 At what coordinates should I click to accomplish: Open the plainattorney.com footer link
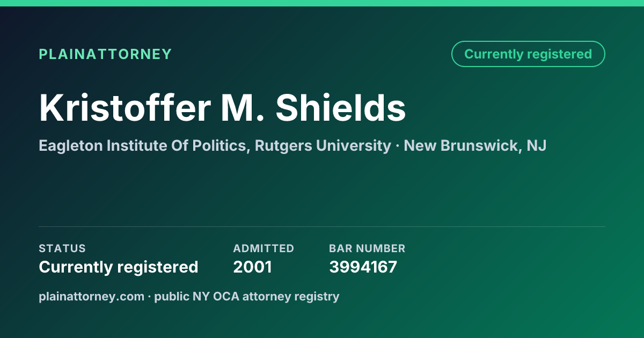pos(91,296)
